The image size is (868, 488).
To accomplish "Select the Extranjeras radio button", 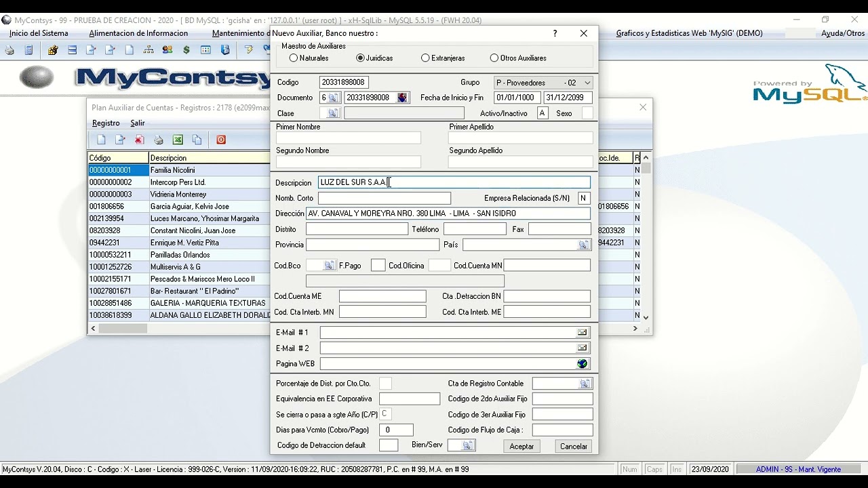I will [x=425, y=58].
